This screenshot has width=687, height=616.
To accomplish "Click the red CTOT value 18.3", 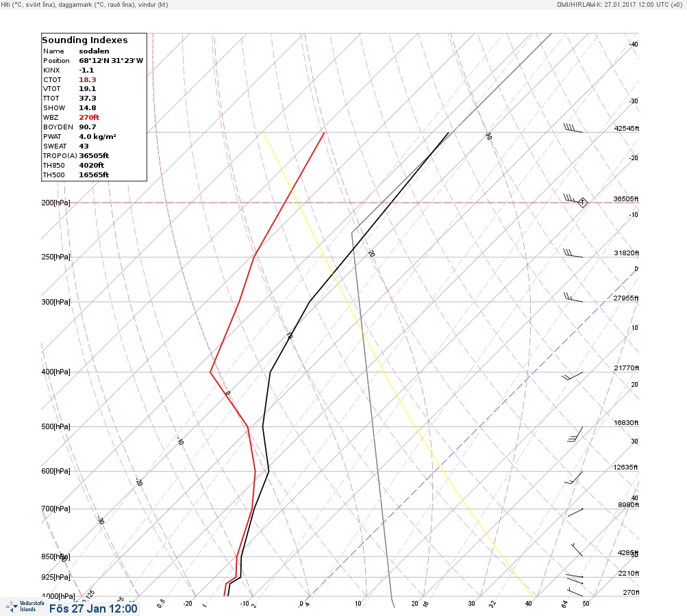I will [88, 79].
